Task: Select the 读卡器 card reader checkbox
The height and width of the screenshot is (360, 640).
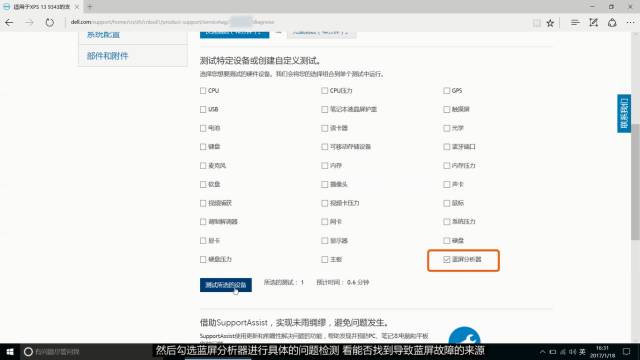Action: click(x=324, y=128)
